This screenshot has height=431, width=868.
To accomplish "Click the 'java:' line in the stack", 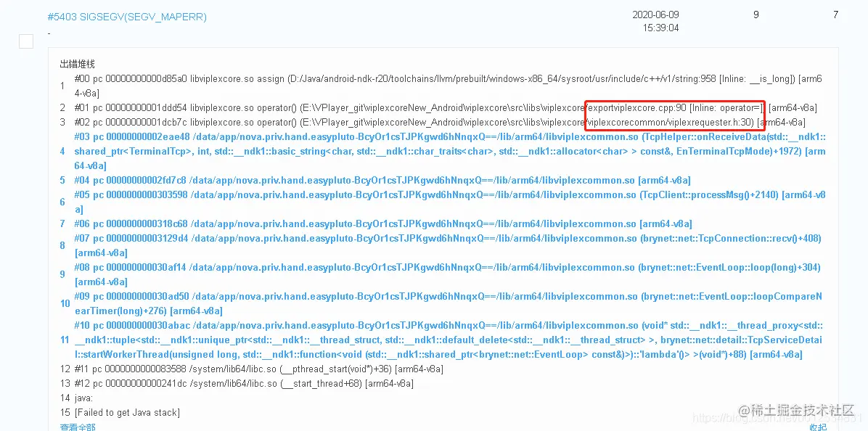I will tap(84, 398).
